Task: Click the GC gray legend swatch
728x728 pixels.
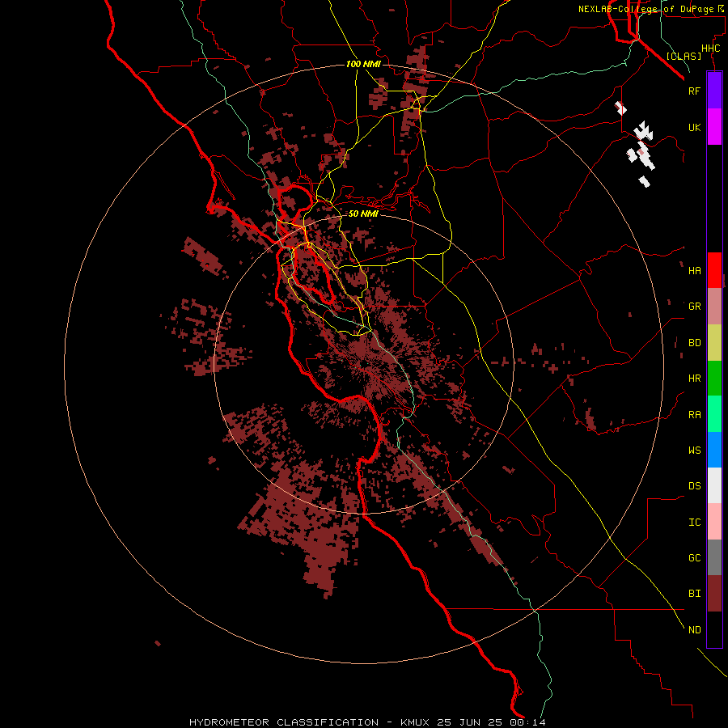Action: (714, 557)
